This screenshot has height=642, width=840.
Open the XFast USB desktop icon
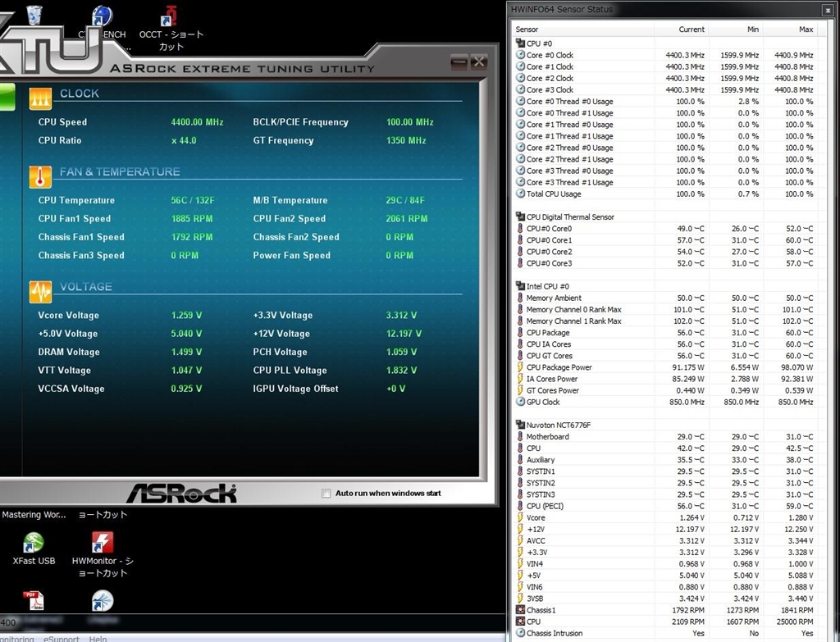click(34, 543)
